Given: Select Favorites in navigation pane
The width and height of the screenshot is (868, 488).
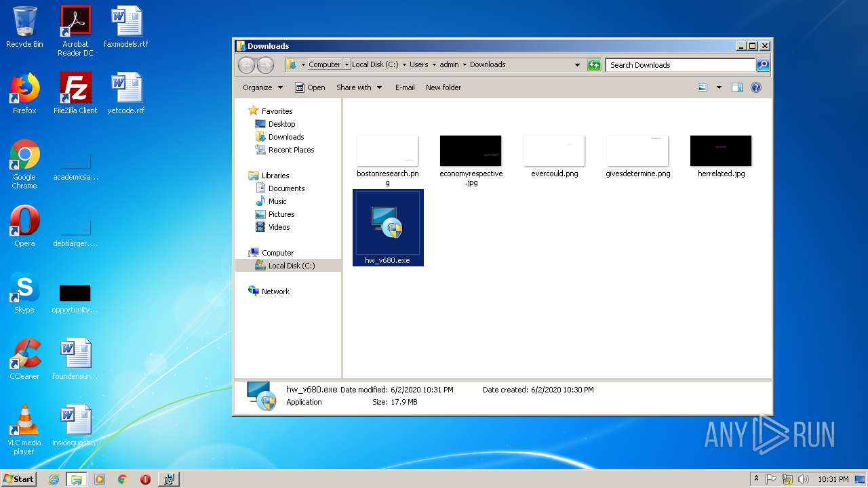Looking at the screenshot, I should point(271,111).
